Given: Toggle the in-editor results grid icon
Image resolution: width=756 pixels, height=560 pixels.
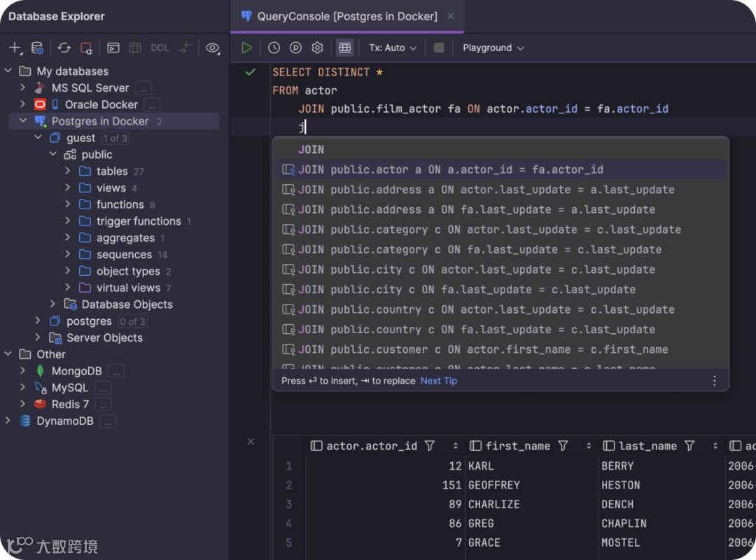Looking at the screenshot, I should point(344,48).
